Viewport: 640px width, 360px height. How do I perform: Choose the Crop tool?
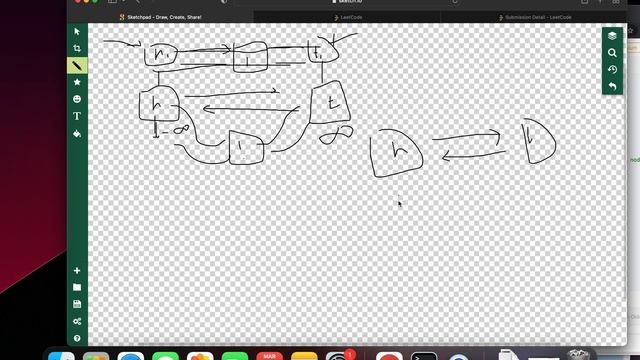(77, 49)
